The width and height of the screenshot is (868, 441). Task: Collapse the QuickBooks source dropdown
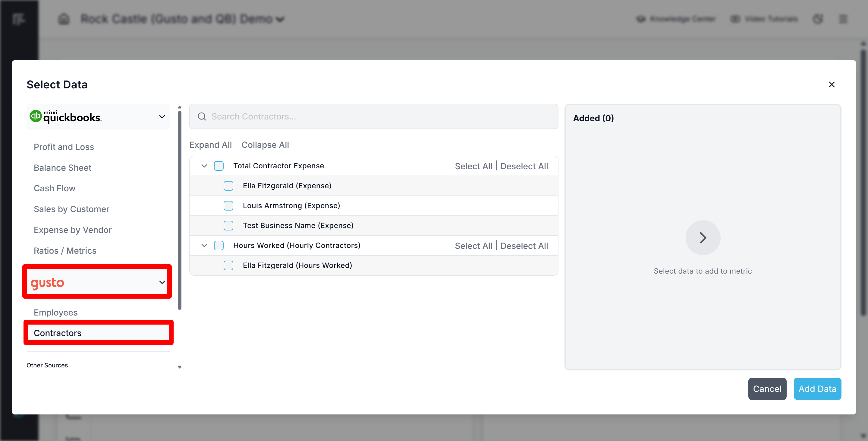(162, 117)
